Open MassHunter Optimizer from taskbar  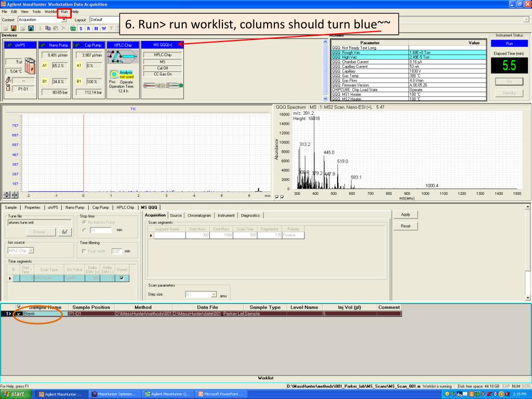tap(114, 394)
